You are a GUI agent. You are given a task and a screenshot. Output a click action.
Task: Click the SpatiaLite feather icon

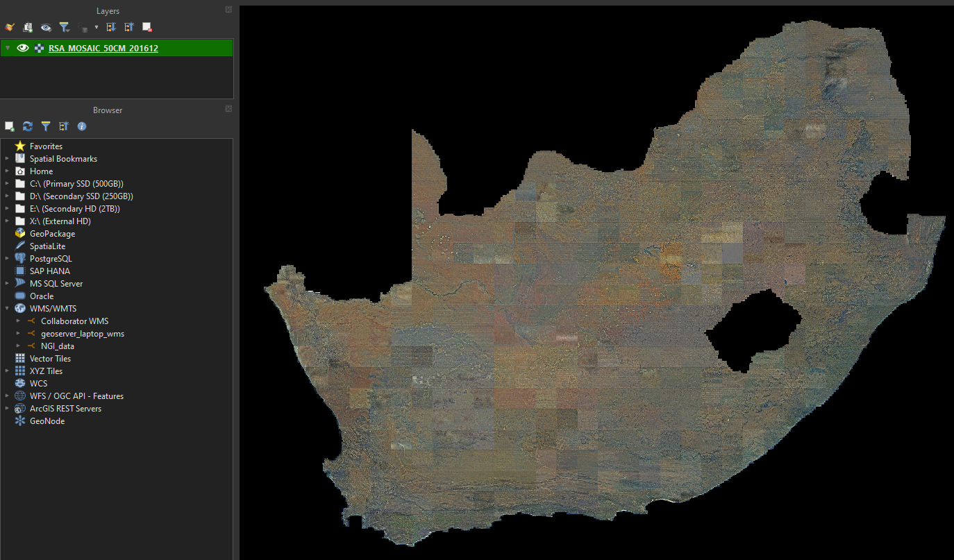(20, 246)
